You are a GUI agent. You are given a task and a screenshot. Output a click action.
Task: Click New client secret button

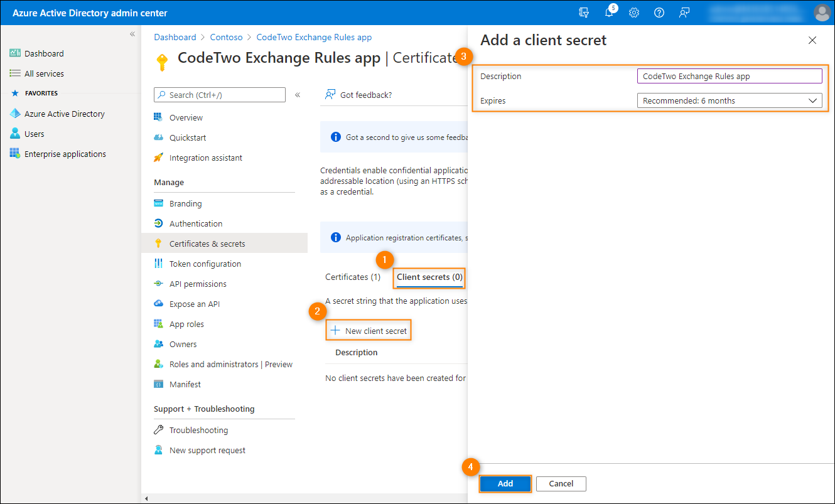pos(369,331)
